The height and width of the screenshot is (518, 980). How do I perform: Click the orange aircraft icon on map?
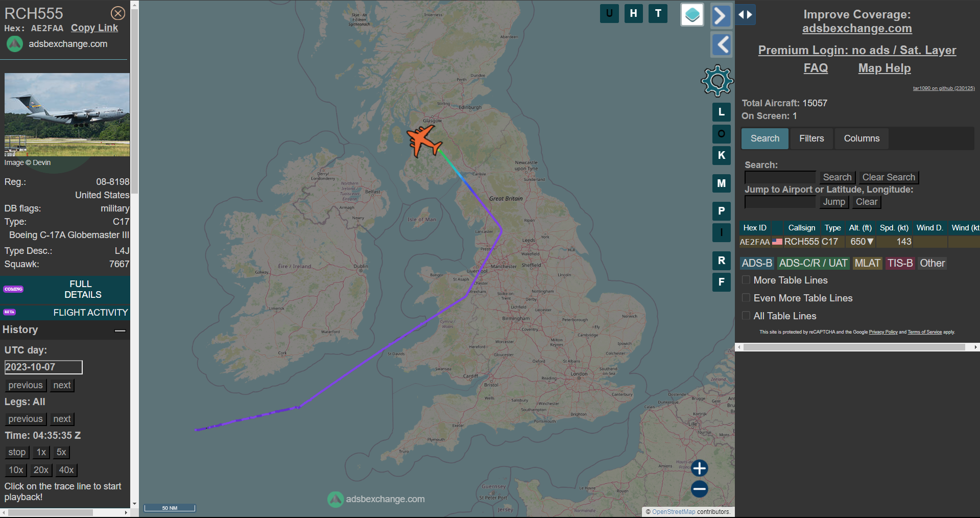tap(423, 140)
